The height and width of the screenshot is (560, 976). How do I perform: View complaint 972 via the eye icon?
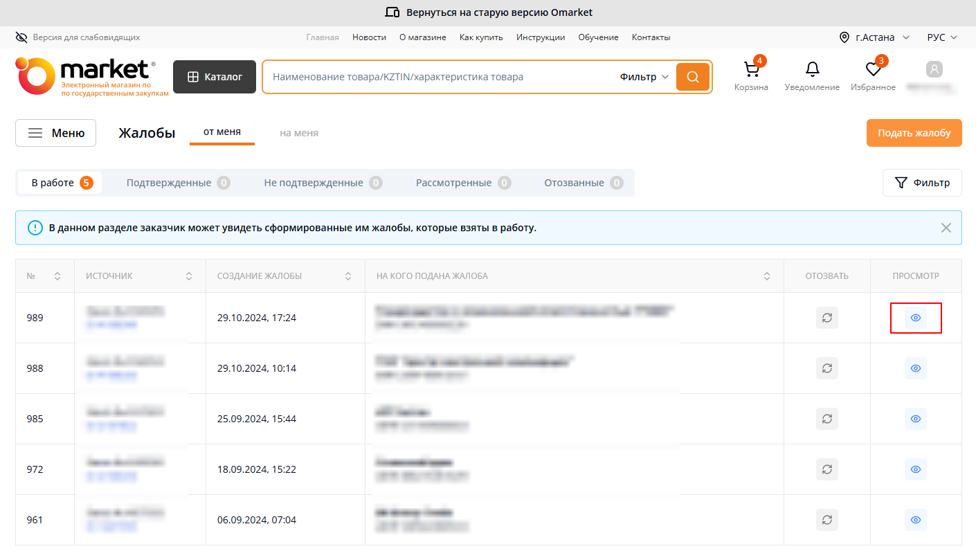tap(915, 469)
